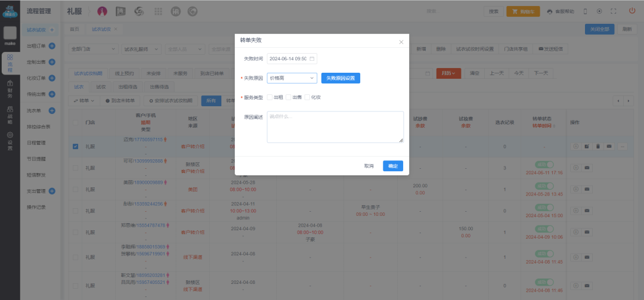Click the record target icon in header
644x300 pixels.
[x=599, y=11]
